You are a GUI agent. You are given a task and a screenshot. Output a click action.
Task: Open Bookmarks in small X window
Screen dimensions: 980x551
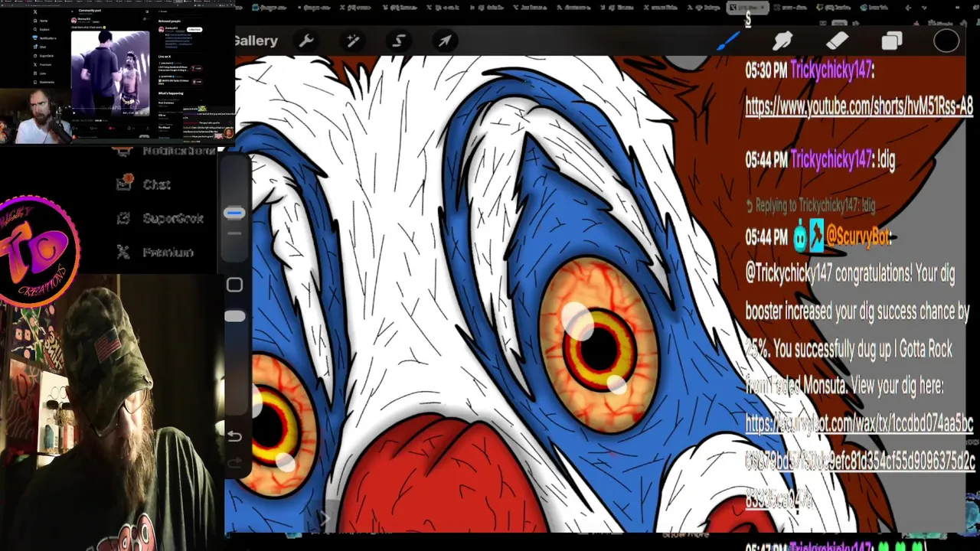[44, 82]
